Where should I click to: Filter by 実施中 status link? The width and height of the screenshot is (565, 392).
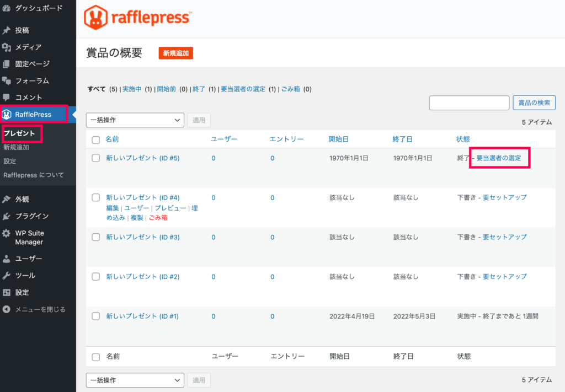pos(132,89)
